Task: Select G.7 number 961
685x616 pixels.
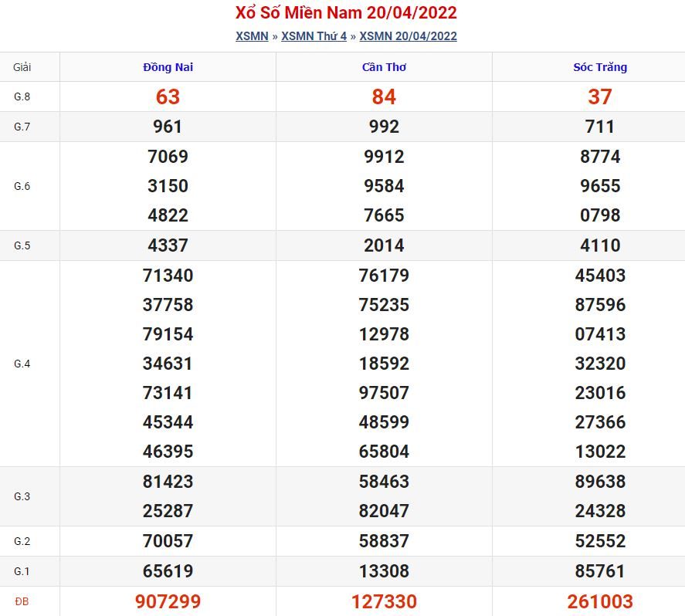Action: (168, 127)
